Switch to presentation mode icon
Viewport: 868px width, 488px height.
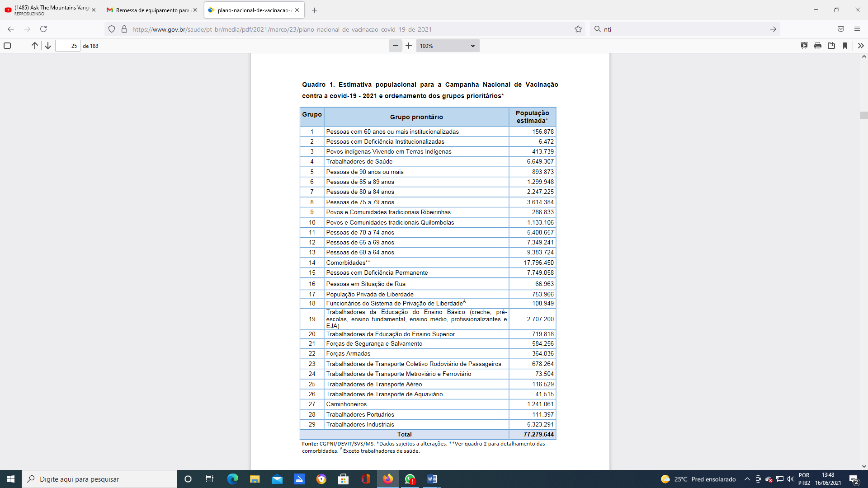[804, 46]
